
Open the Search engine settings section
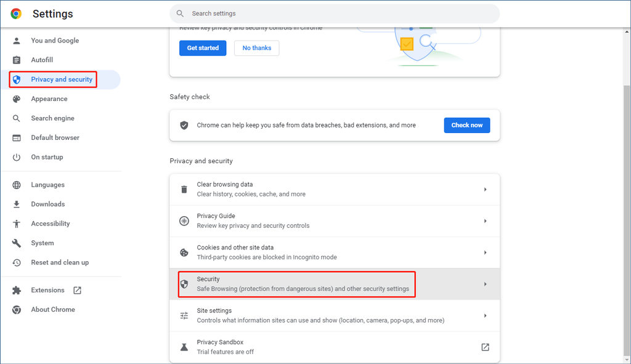coord(52,118)
